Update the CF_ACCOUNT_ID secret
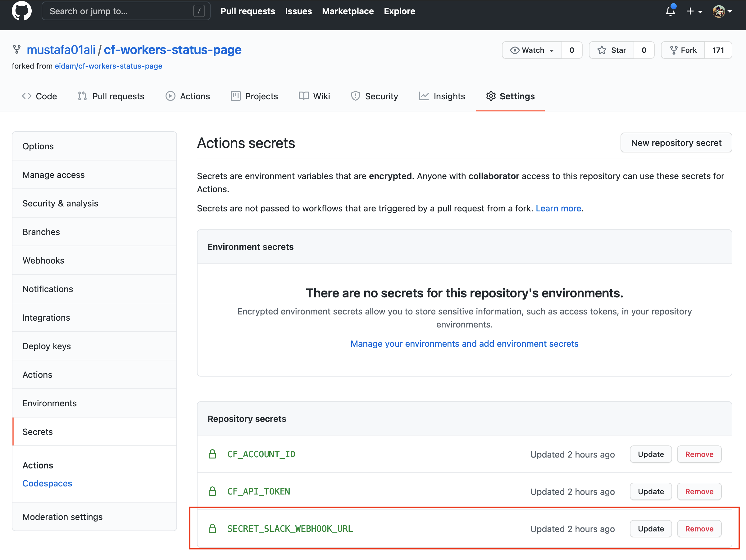This screenshot has height=560, width=746. [x=651, y=454]
